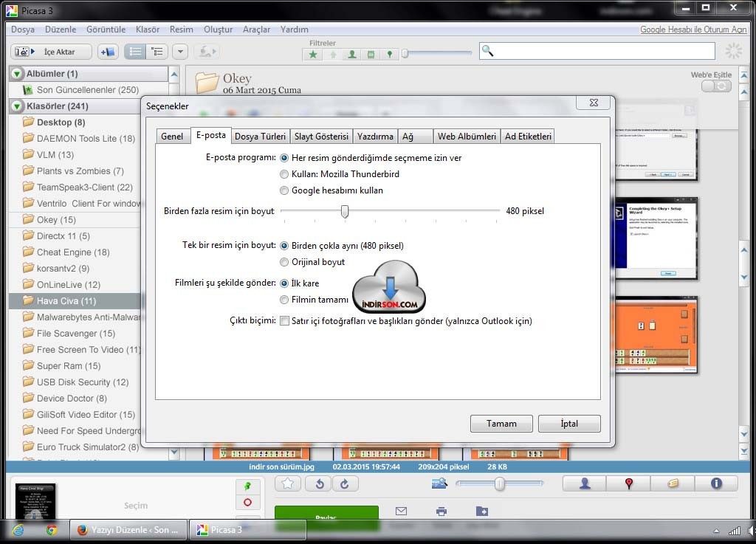
Task: Click the Tamam button
Action: 501,424
